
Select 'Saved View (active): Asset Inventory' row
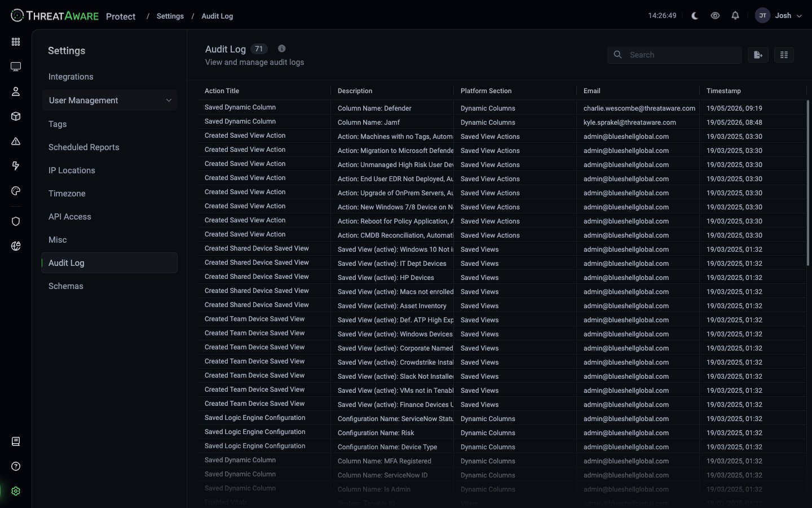tap(502, 306)
